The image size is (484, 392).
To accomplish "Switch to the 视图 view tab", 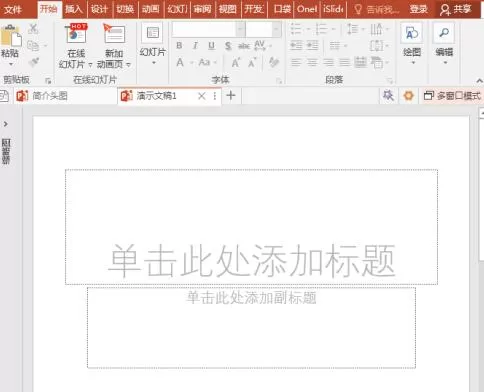I will click(x=228, y=9).
